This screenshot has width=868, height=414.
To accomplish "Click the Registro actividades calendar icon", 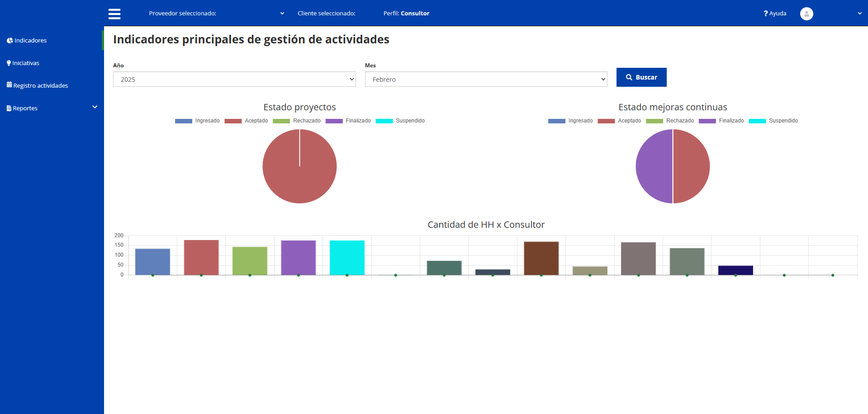I will click(9, 85).
